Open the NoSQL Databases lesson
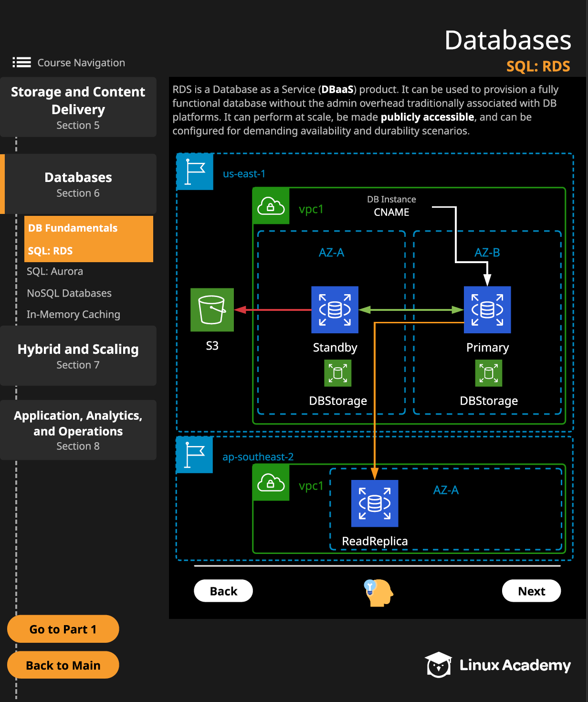The image size is (588, 702). click(x=69, y=293)
